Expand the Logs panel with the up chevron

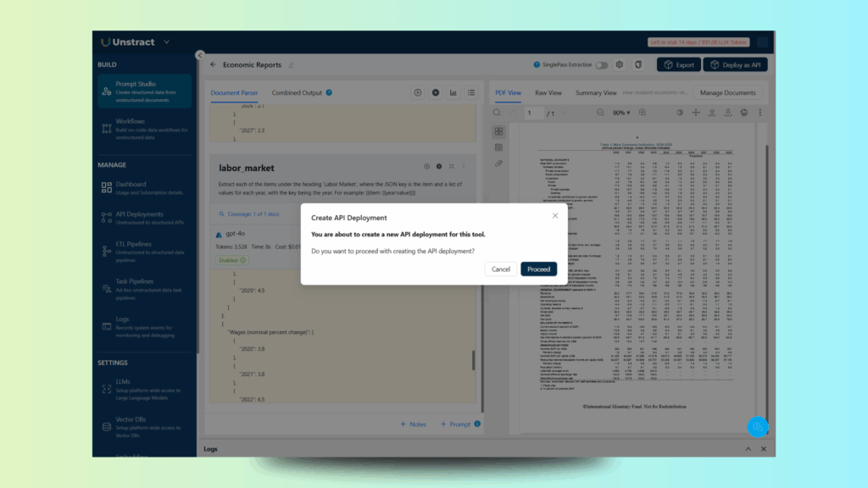tap(748, 449)
